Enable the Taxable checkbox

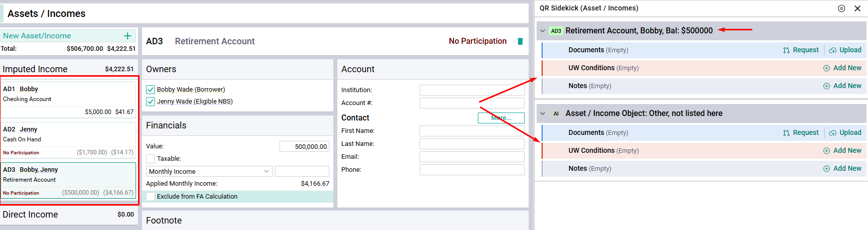pos(150,159)
